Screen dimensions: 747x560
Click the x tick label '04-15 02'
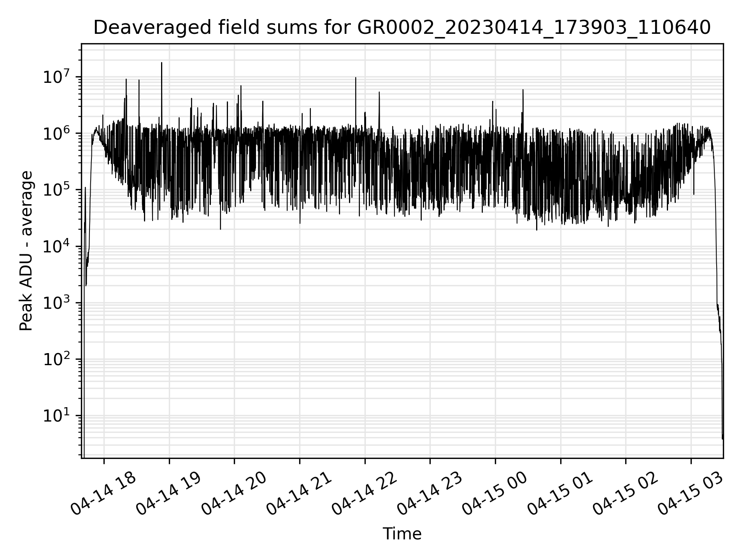625,493
